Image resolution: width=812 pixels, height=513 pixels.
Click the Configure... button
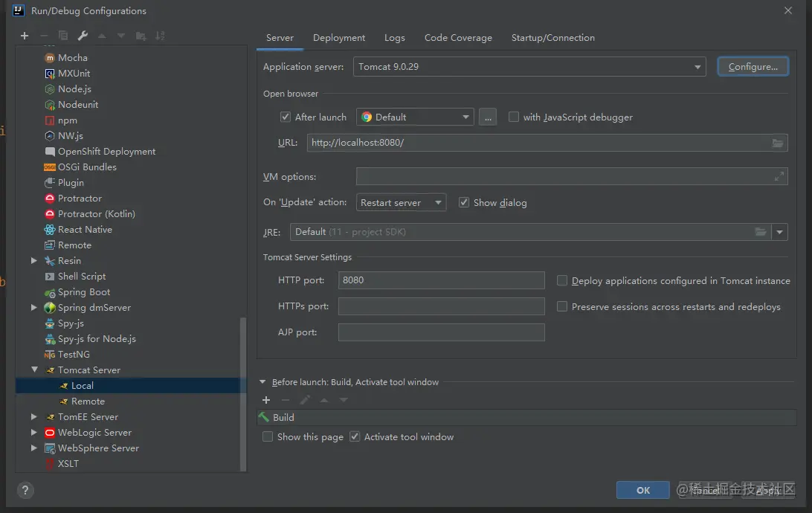pos(753,67)
